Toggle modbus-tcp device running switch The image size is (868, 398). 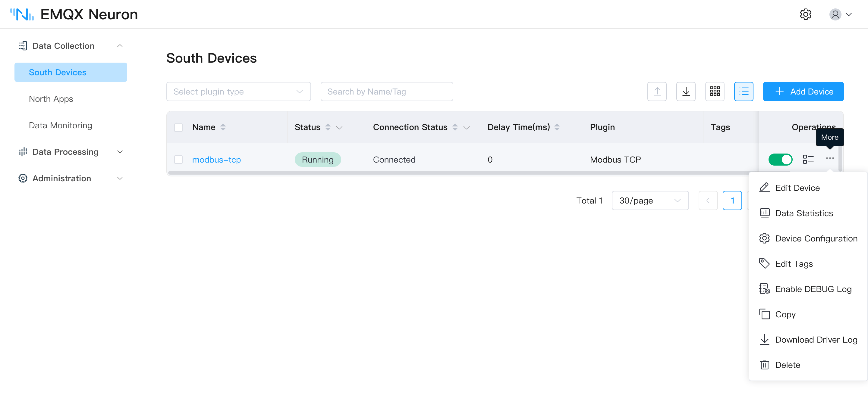(780, 159)
